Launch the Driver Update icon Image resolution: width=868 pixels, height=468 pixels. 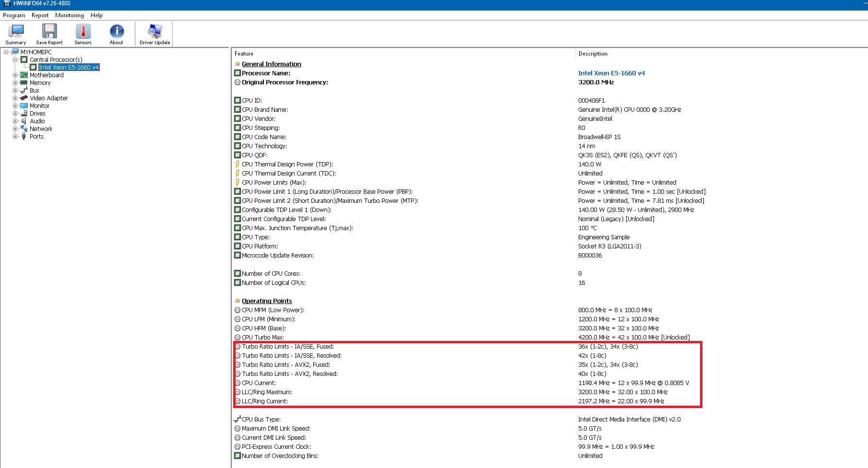[155, 31]
